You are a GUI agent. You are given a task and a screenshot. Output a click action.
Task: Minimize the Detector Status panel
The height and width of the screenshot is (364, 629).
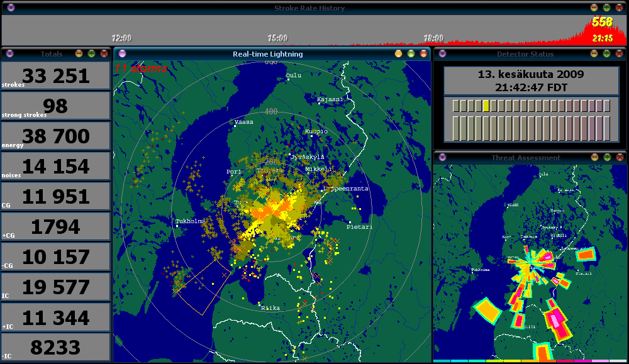tap(594, 53)
